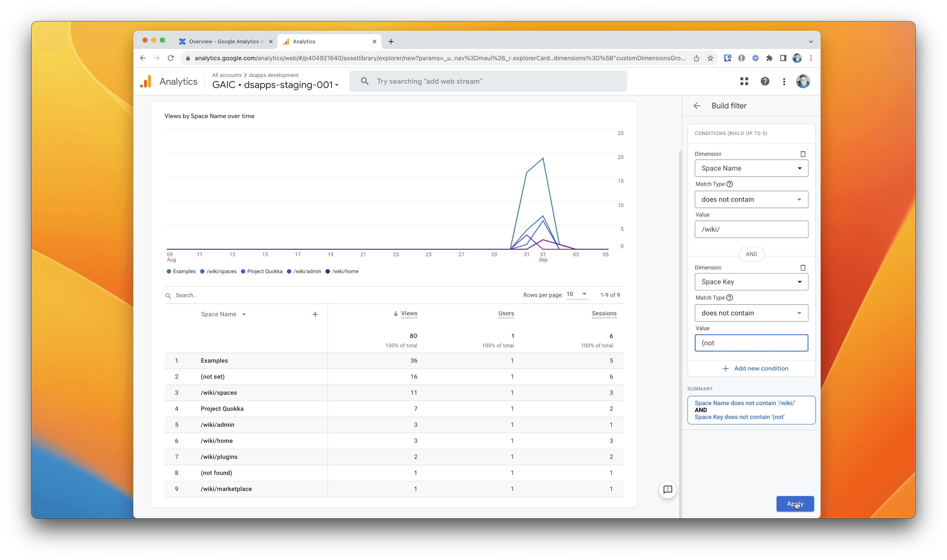Add a secondary dimension with plus icon
Image resolution: width=947 pixels, height=560 pixels.
(x=315, y=314)
